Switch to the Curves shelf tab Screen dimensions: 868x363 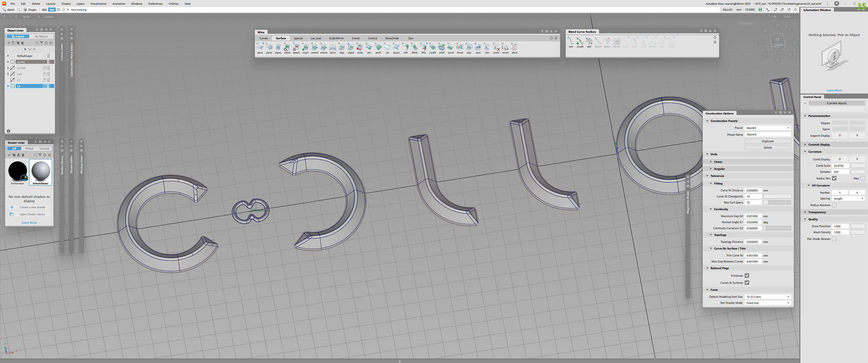[x=263, y=38]
